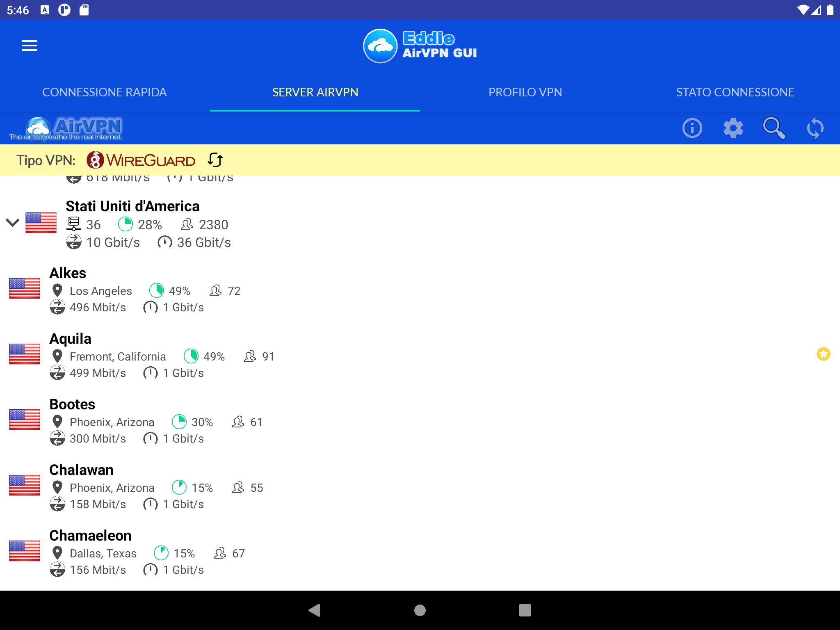Tap Android recent apps button

pos(525,610)
